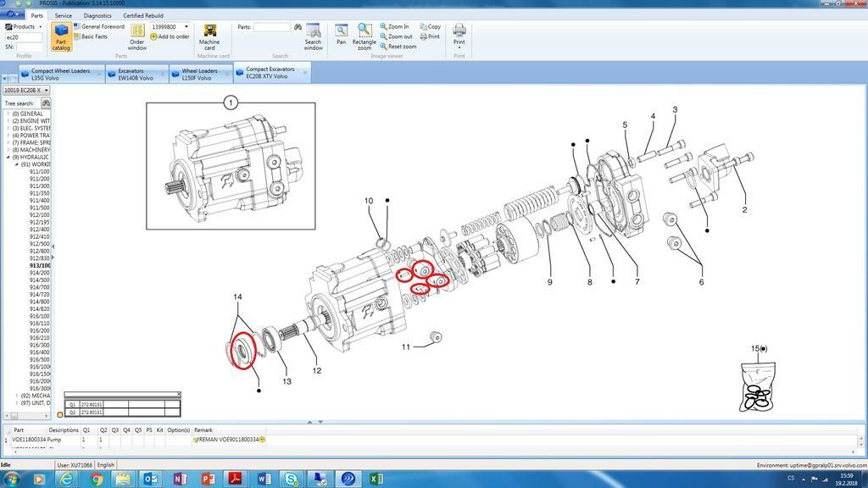Screen dimensions: 868x488
Task: Open Adobe Reader from the taskbar
Action: click(235, 479)
